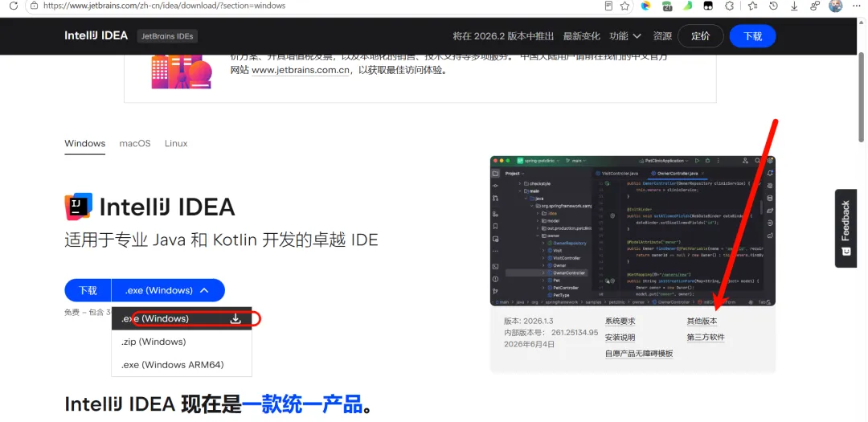
Task: Click the IntelliJ IDEA product logo icon
Action: 78,207
